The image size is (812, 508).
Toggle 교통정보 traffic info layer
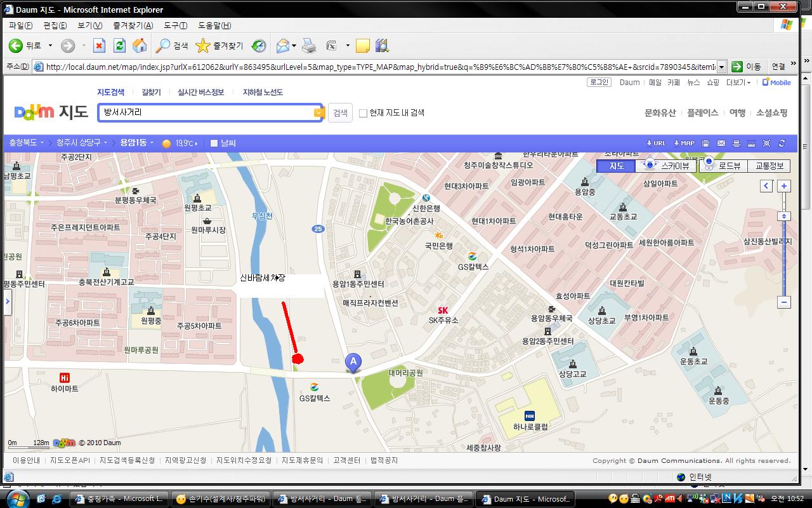769,166
